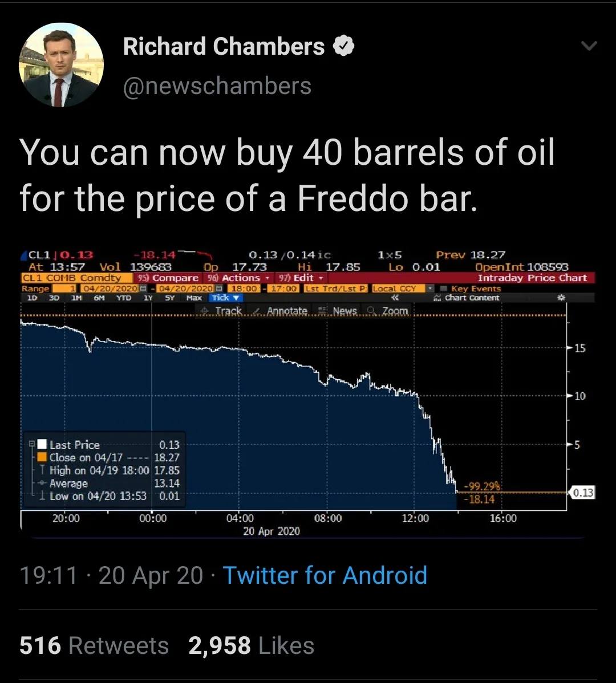This screenshot has width=616, height=683.
Task: Open the @newschambers handle link
Action: [217, 86]
